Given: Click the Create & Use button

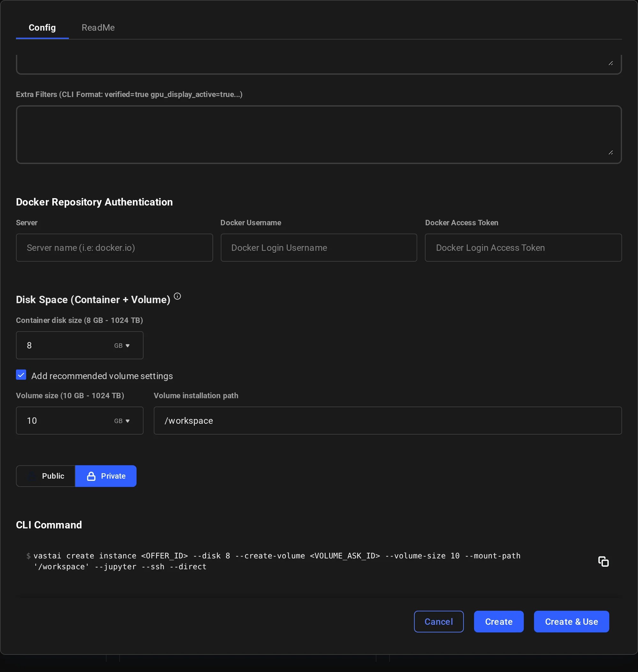Looking at the screenshot, I should 571,622.
